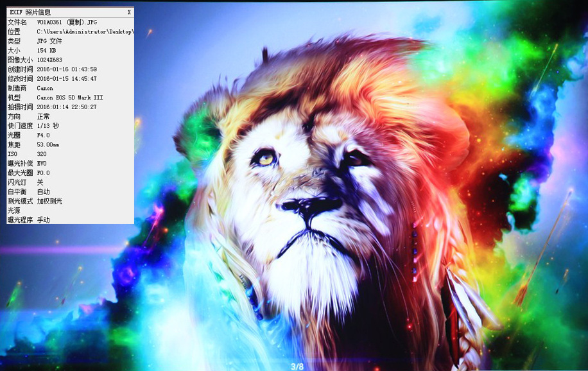Click the creation time "2016-01-16 01:43:59"
The height and width of the screenshot is (371, 588).
(67, 69)
